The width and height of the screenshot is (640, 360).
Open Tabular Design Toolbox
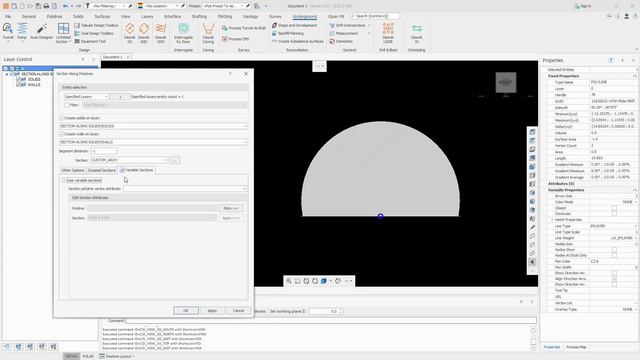tap(96, 25)
